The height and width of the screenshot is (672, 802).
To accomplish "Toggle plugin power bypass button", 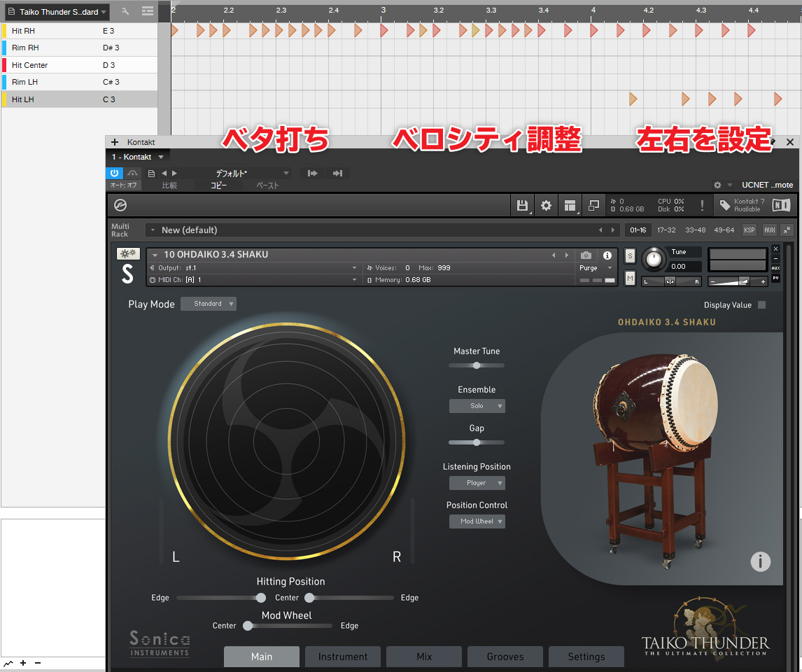I will tap(115, 174).
